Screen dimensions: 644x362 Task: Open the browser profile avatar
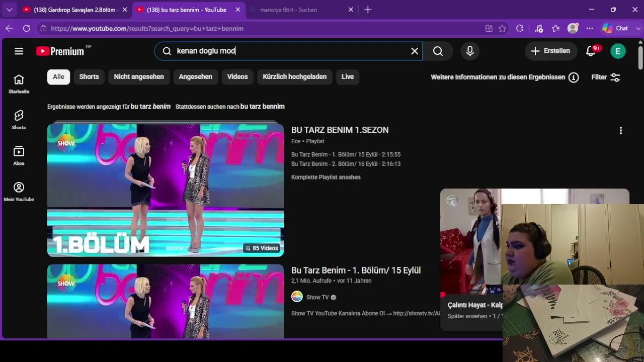(x=573, y=29)
